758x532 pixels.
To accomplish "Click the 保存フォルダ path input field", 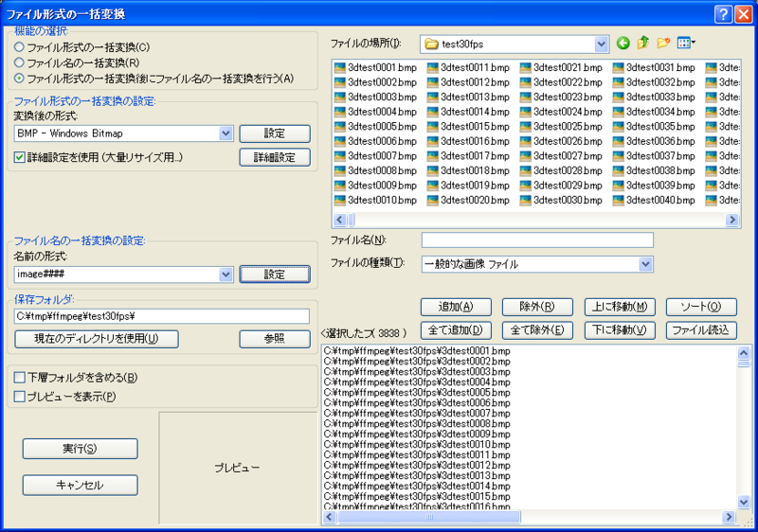I will click(161, 316).
